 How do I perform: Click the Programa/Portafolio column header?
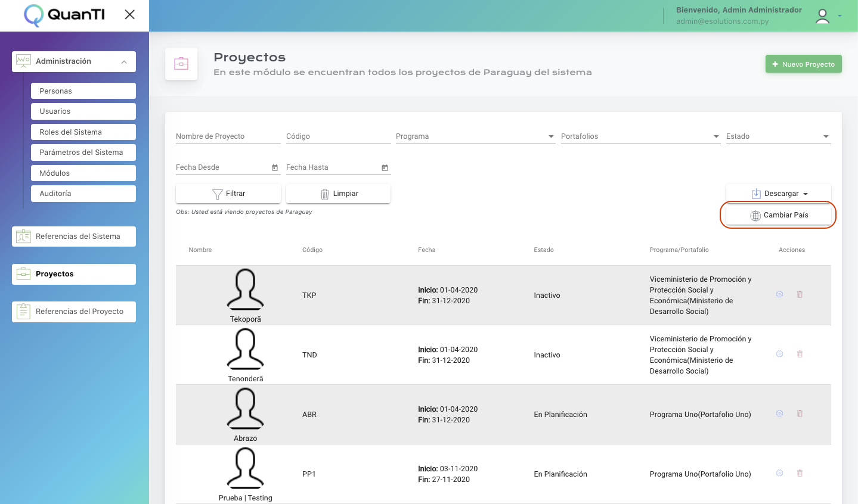[x=679, y=250]
